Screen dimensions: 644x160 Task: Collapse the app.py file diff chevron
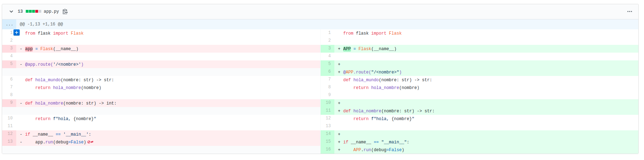coord(11,12)
